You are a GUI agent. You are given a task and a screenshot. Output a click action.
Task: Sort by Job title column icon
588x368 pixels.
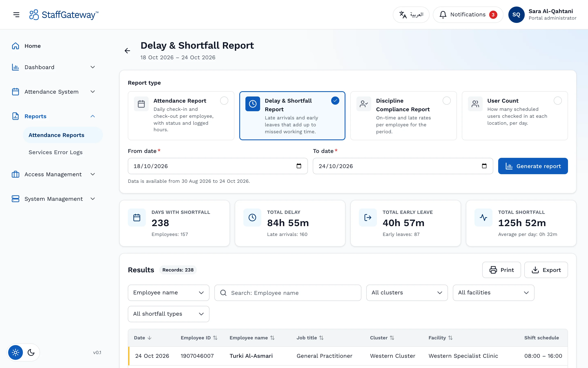[321, 338]
